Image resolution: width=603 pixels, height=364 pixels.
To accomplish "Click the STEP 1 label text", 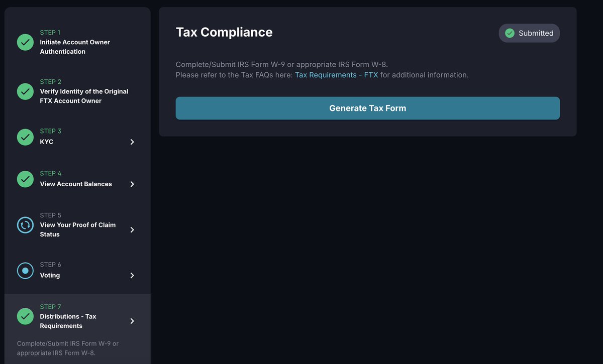I will click(x=50, y=33).
